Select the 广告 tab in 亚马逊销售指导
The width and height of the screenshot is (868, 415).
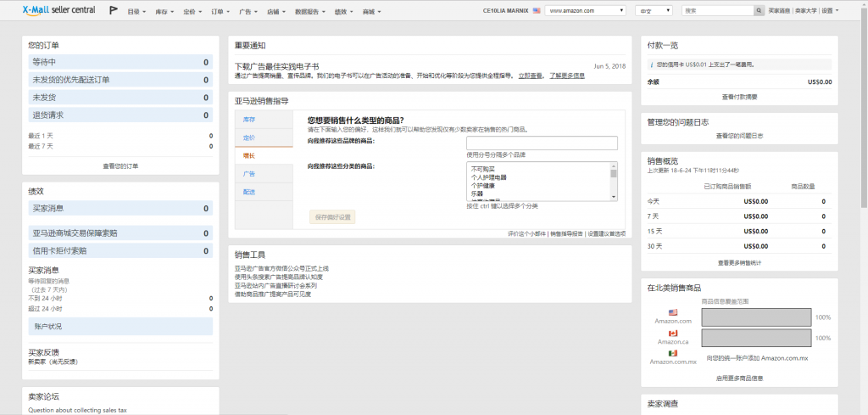coord(264,174)
